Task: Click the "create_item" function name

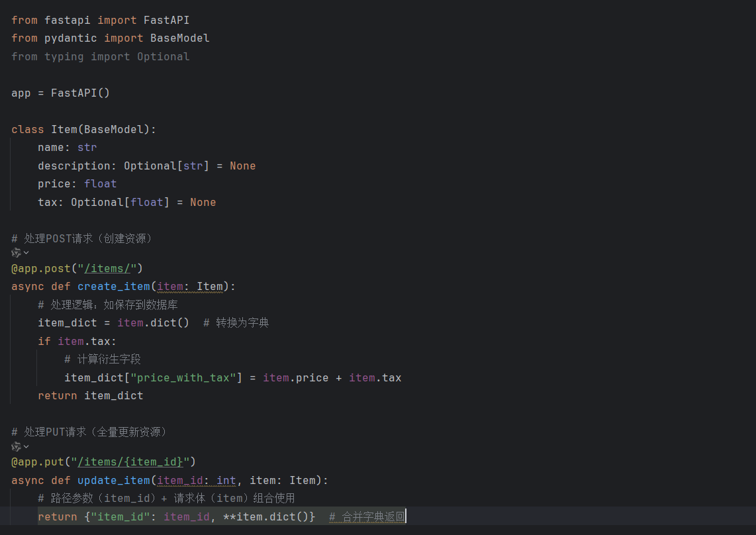Action: 114,287
